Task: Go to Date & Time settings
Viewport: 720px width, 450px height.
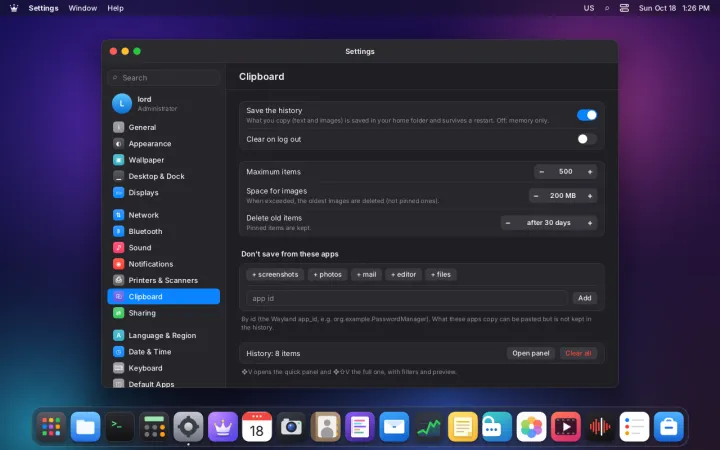Action: coord(163,352)
